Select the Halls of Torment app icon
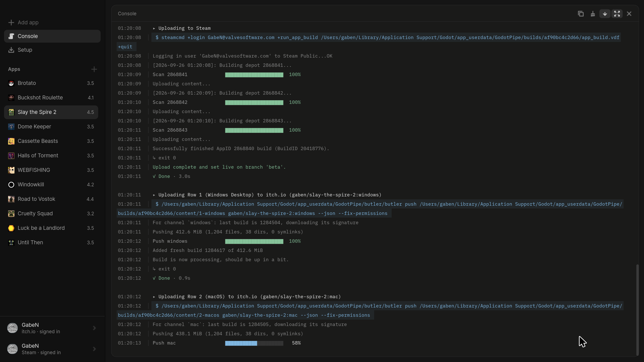Viewport: 644px width, 362px height. click(11, 156)
